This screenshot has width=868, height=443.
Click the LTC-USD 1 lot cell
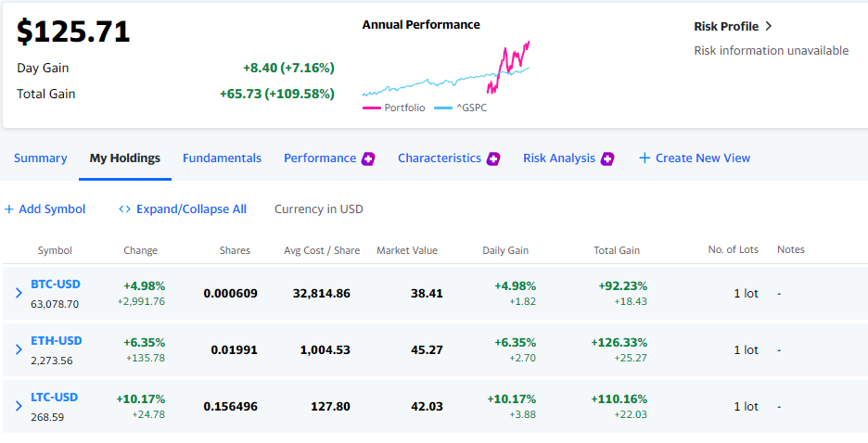tap(747, 407)
